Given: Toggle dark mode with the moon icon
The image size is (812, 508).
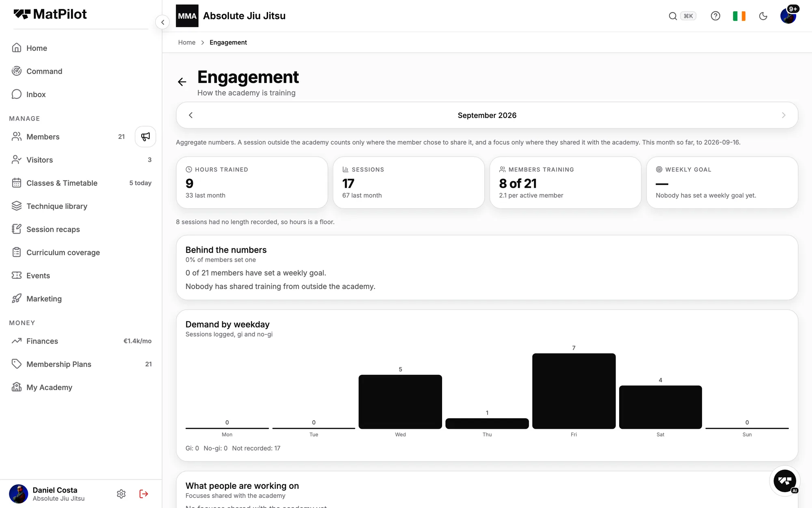Looking at the screenshot, I should (763, 16).
